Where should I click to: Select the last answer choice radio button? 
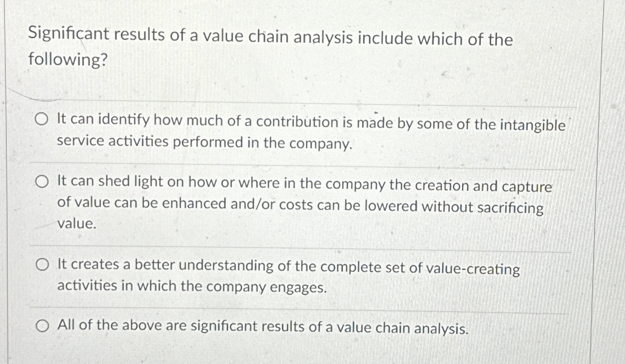click(42, 325)
